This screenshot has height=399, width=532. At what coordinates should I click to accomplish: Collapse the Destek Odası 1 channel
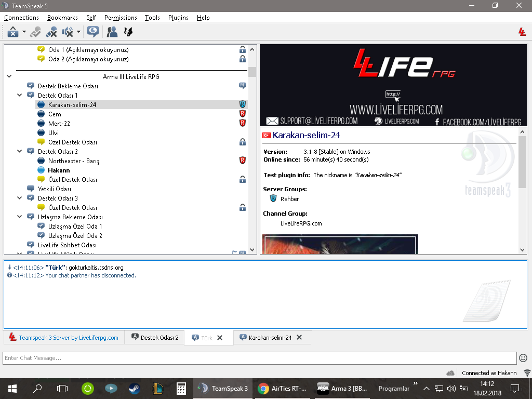(20, 95)
